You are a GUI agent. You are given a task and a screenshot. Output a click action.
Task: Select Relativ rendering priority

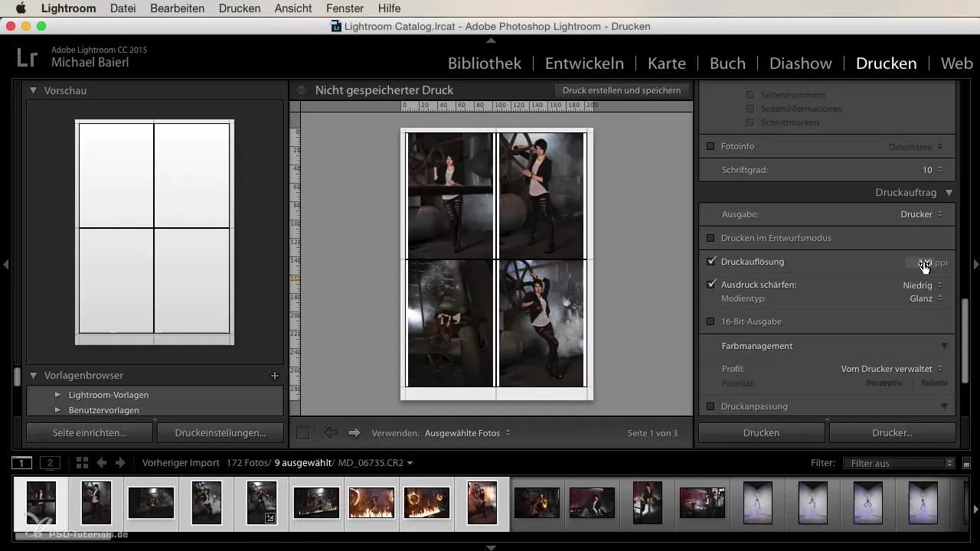pyautogui.click(x=934, y=383)
